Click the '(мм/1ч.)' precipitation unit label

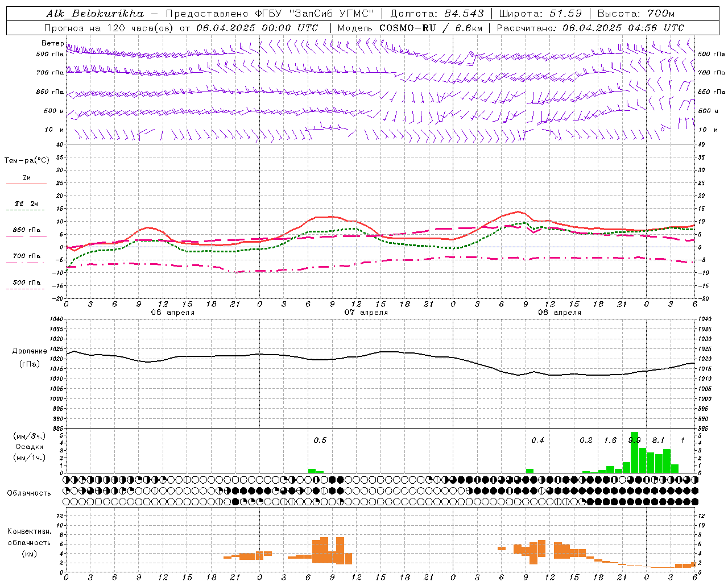pos(30,458)
